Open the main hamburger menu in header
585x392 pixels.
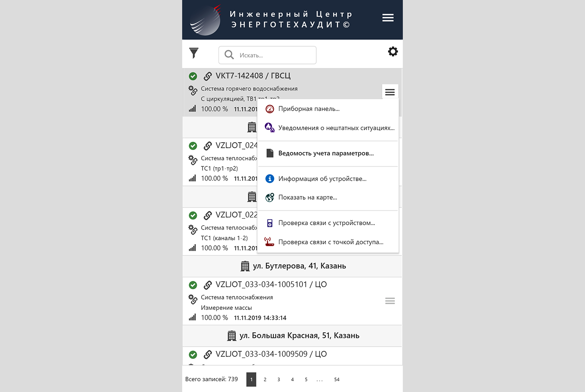point(388,18)
